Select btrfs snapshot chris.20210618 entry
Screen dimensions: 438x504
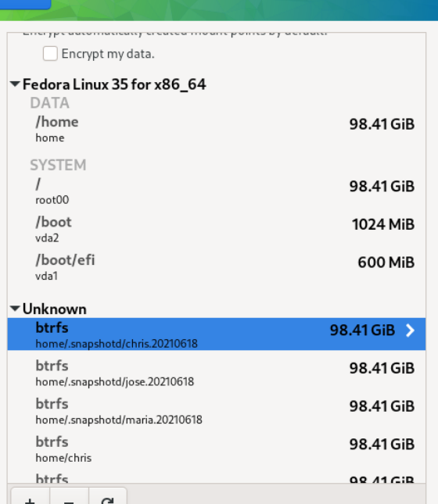(x=217, y=334)
